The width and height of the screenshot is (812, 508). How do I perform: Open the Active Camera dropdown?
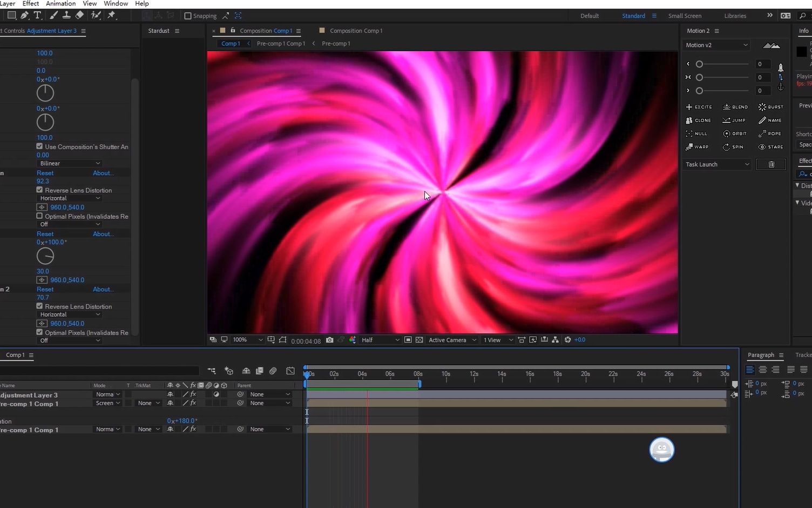pyautogui.click(x=452, y=340)
